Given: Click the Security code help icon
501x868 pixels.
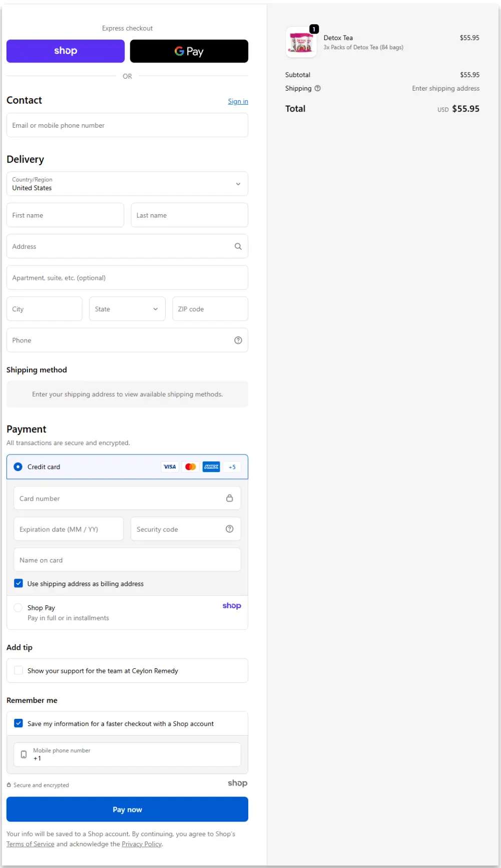Looking at the screenshot, I should pos(229,529).
